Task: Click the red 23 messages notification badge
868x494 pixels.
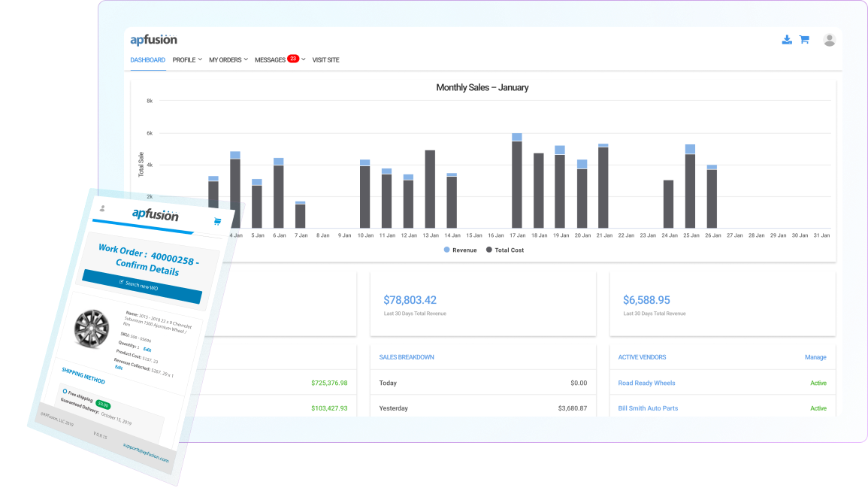Action: (293, 59)
